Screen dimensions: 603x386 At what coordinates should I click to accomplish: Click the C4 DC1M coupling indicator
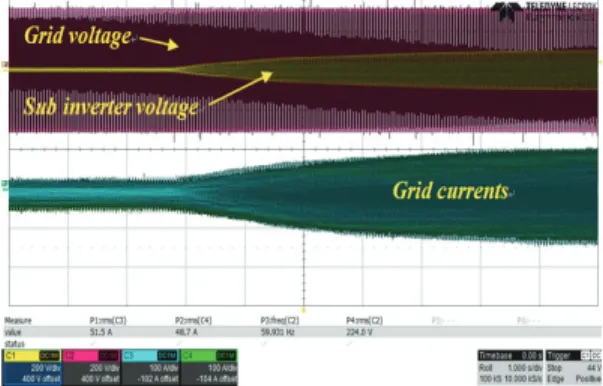pos(226,356)
